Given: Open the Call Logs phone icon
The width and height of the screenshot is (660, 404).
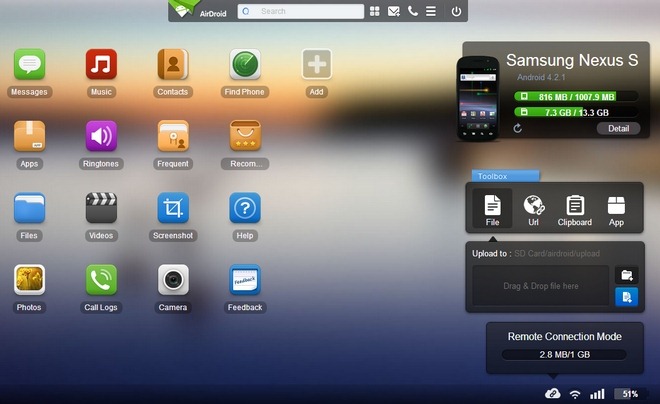Looking at the screenshot, I should [x=101, y=279].
